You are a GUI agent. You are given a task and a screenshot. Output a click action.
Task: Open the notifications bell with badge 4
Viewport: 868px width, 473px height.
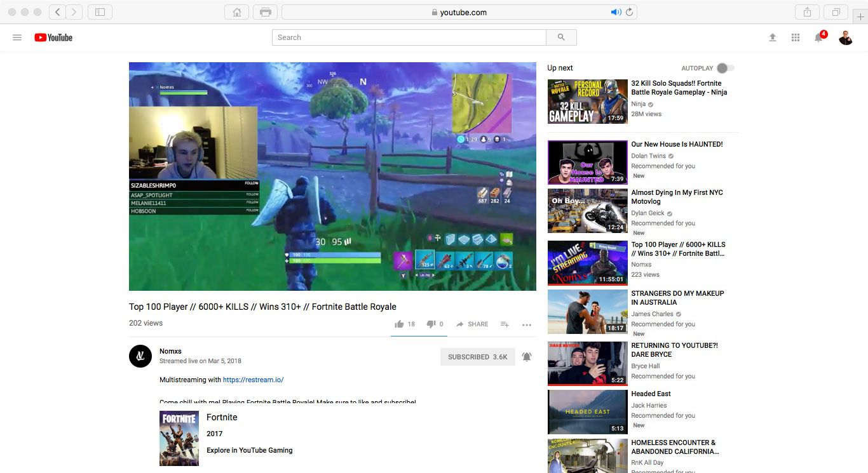point(819,37)
